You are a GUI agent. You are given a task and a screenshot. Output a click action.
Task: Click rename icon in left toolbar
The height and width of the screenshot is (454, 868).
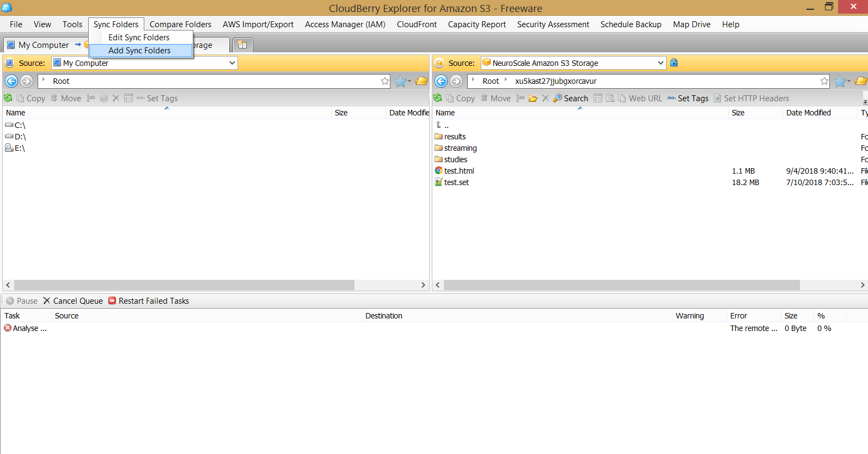(91, 98)
